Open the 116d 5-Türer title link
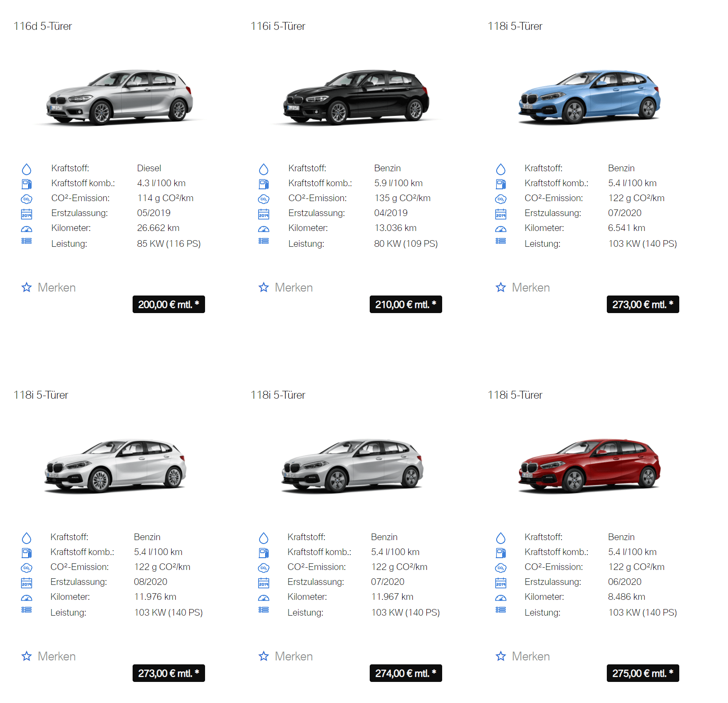The image size is (728, 703). pos(43,26)
